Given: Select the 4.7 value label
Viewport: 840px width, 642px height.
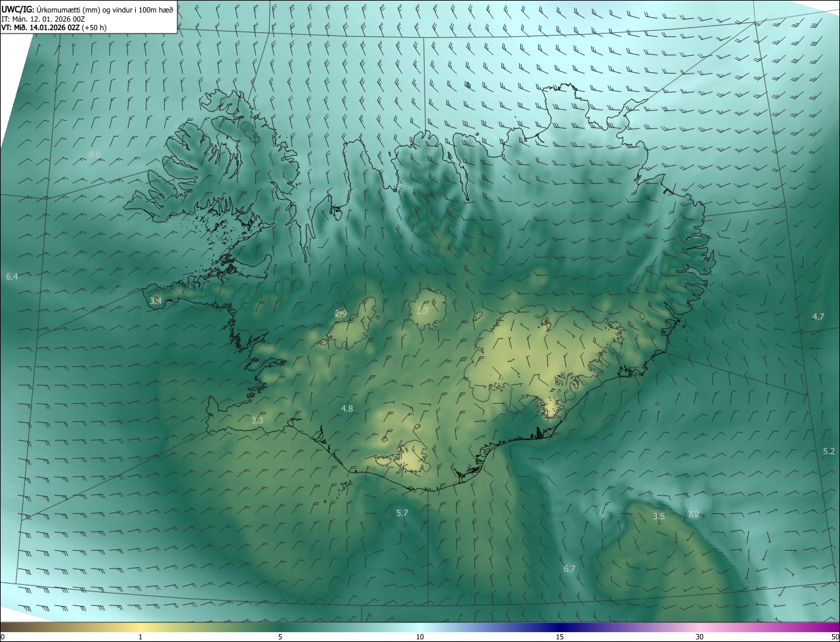Looking at the screenshot, I should coord(818,316).
